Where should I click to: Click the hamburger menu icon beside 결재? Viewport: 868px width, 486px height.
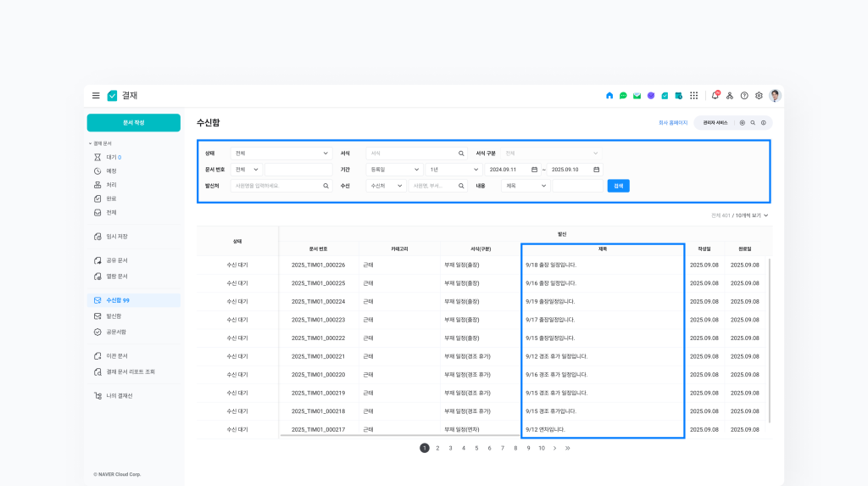coord(96,96)
